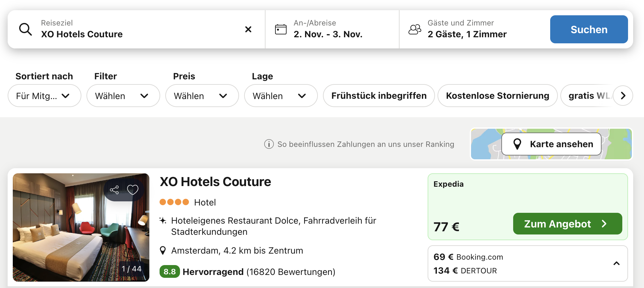644x288 pixels.
Task: Open the map with Karte ansehen
Action: click(551, 144)
